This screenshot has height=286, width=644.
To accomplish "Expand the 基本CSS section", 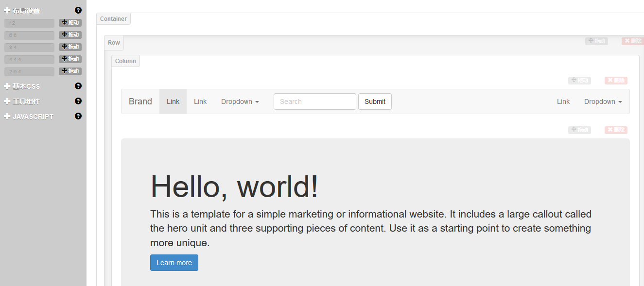I will coord(22,86).
